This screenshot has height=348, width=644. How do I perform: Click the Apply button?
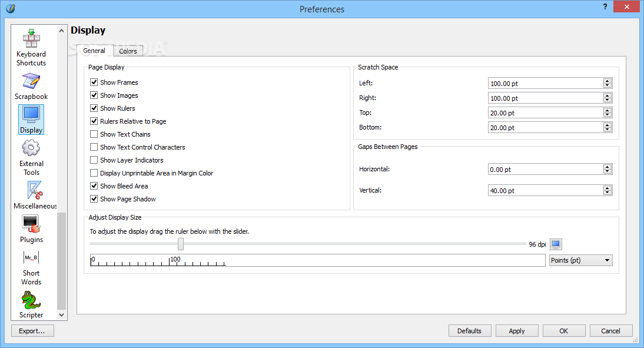click(517, 331)
